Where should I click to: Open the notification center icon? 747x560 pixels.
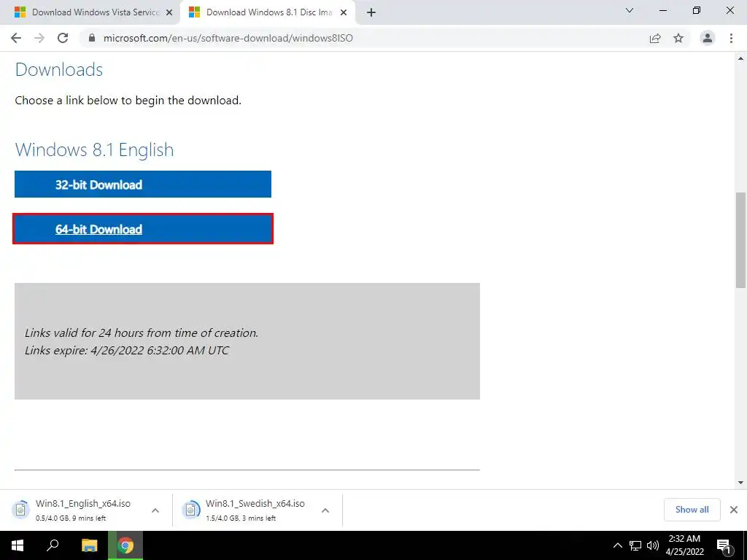tap(724, 545)
